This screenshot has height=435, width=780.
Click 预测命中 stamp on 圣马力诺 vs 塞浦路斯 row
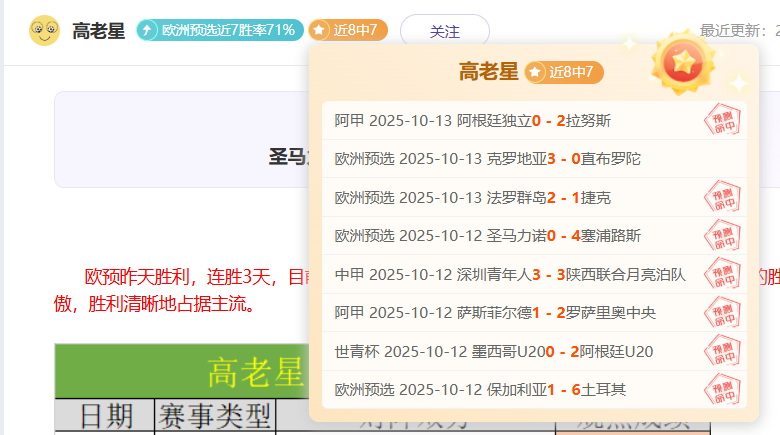click(722, 236)
